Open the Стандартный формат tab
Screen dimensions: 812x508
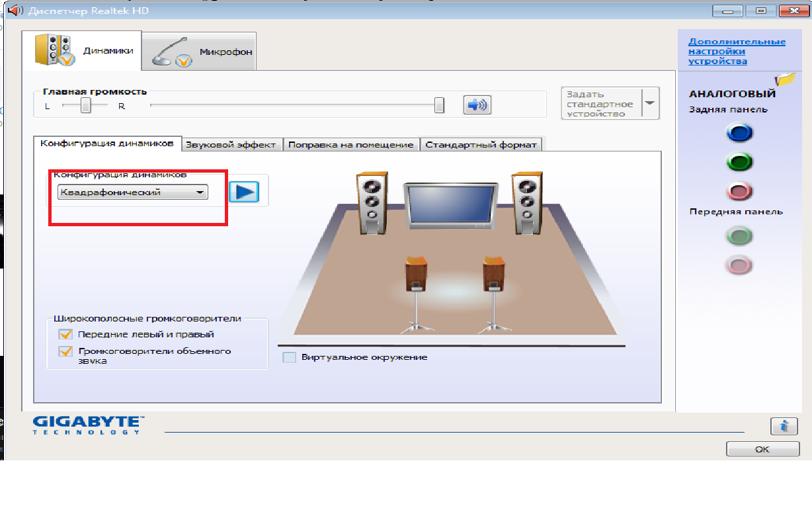(481, 145)
